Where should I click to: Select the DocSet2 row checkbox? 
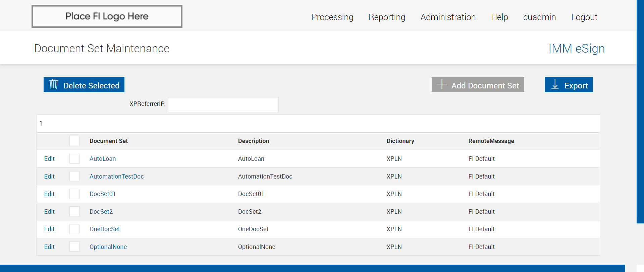point(74,212)
